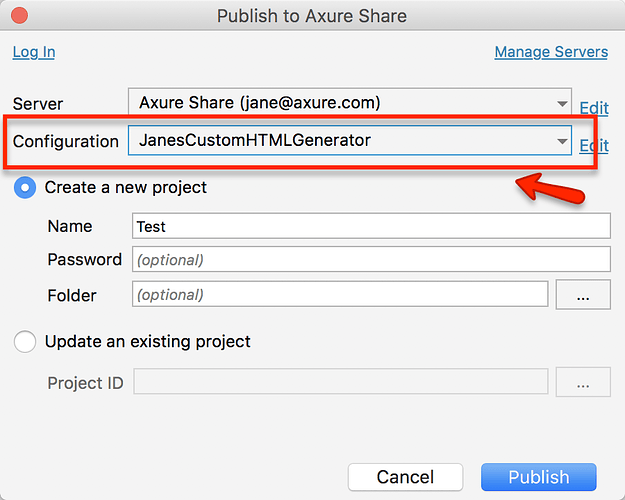The image size is (625, 500).
Task: Open the Manage Servers link
Action: pyautogui.click(x=551, y=52)
